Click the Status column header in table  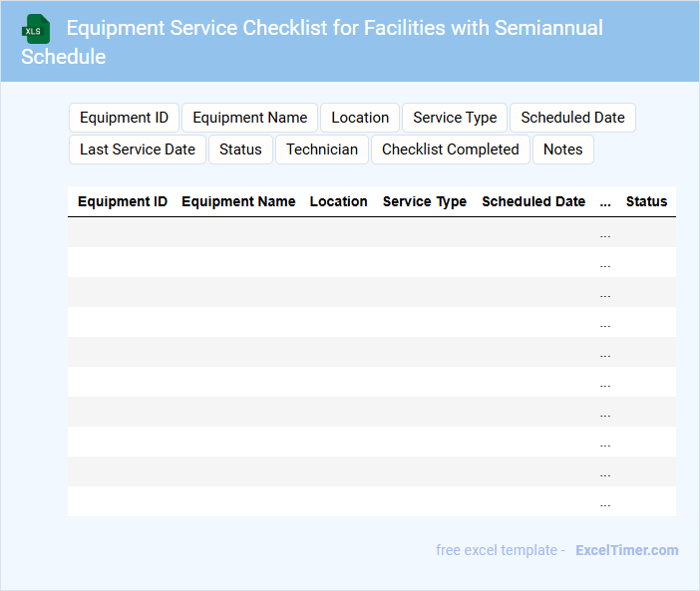pyautogui.click(x=646, y=201)
